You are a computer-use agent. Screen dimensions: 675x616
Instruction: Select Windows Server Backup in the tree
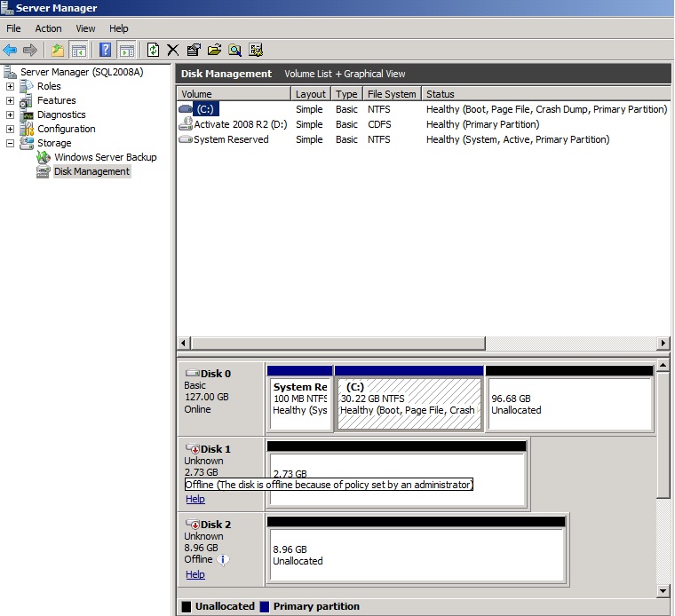pyautogui.click(x=106, y=157)
